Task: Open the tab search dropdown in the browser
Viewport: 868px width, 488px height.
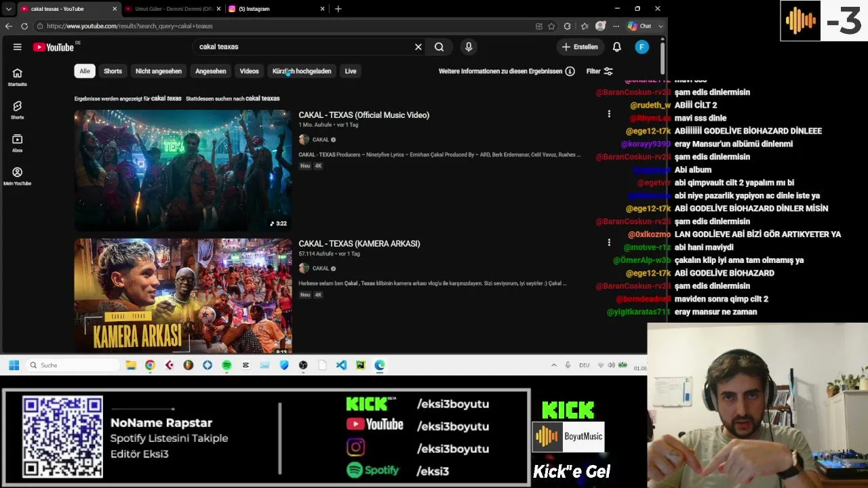Action: 8,9
